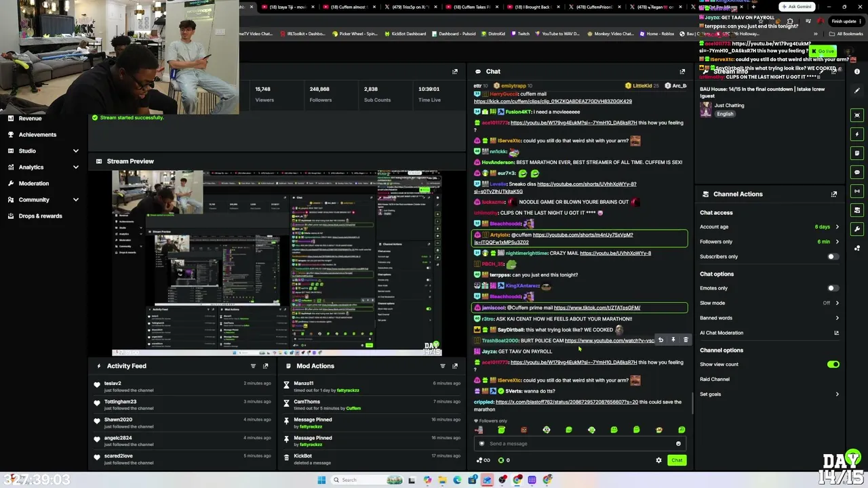This screenshot has width=868, height=488.
Task: Open Drops & rewards in sidebar
Action: (x=40, y=216)
